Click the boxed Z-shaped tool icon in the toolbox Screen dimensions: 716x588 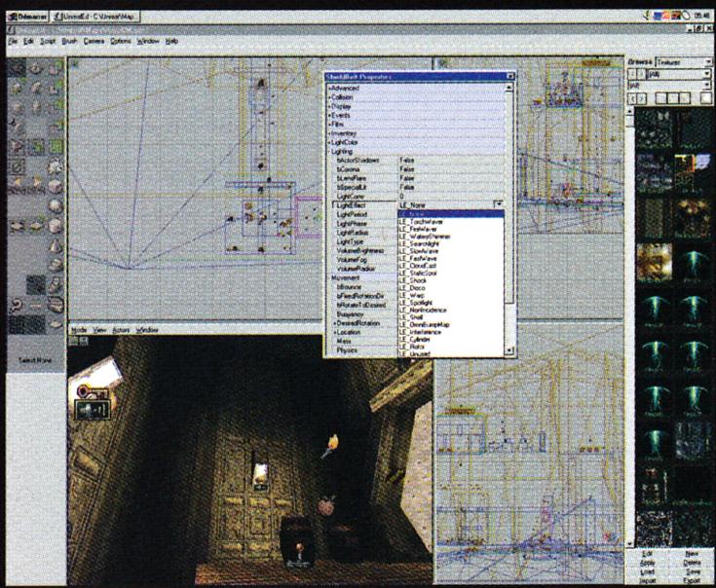[17, 166]
